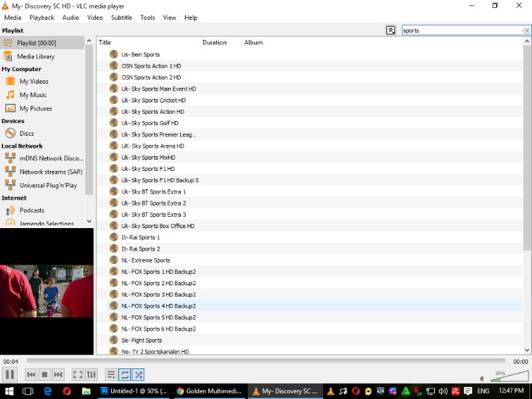Viewport: 532px width, 399px height.
Task: Click the video preview thumbnail
Action: coord(47,291)
